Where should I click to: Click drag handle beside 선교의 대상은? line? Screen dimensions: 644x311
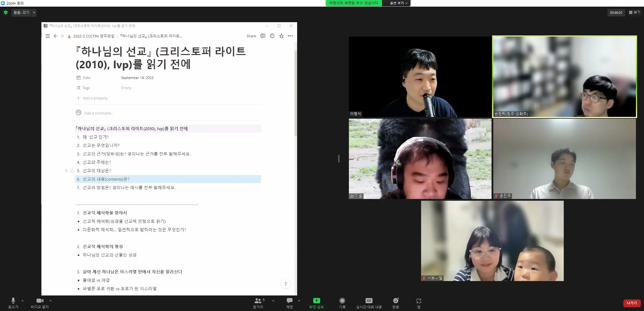pyautogui.click(x=72, y=171)
